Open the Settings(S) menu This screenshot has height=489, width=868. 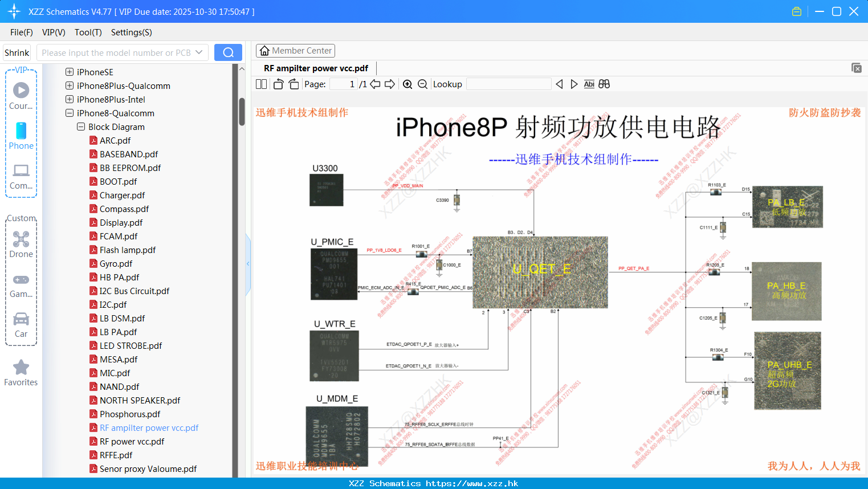pyautogui.click(x=132, y=32)
